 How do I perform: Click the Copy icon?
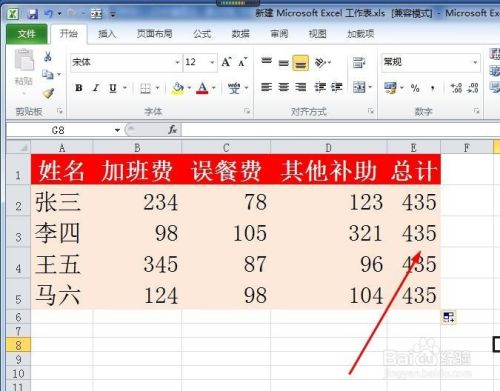tap(48, 74)
